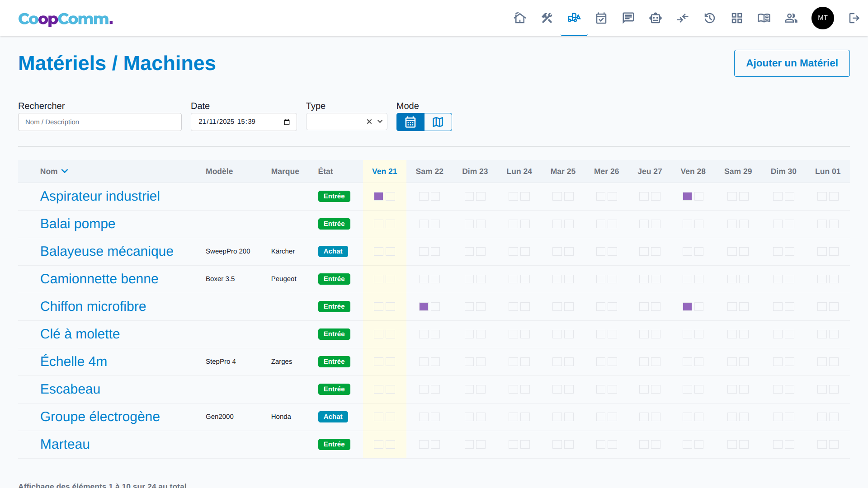The height and width of the screenshot is (488, 868).
Task: Click the logout icon
Action: pyautogui.click(x=854, y=18)
